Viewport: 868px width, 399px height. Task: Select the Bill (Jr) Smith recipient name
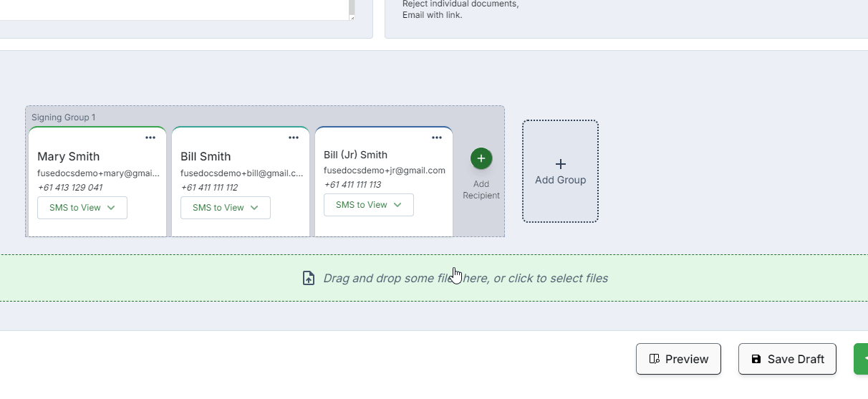pos(355,155)
